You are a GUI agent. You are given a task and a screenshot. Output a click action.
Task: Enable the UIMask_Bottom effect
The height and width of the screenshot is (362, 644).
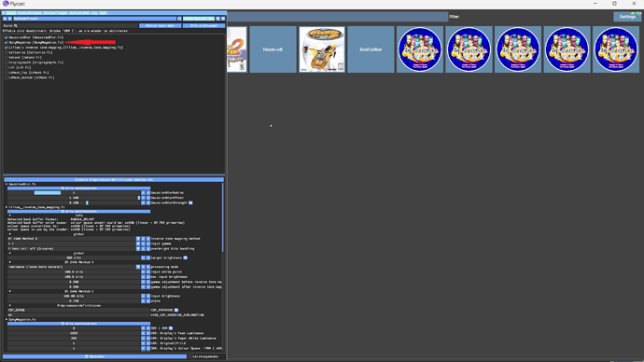coord(7,77)
